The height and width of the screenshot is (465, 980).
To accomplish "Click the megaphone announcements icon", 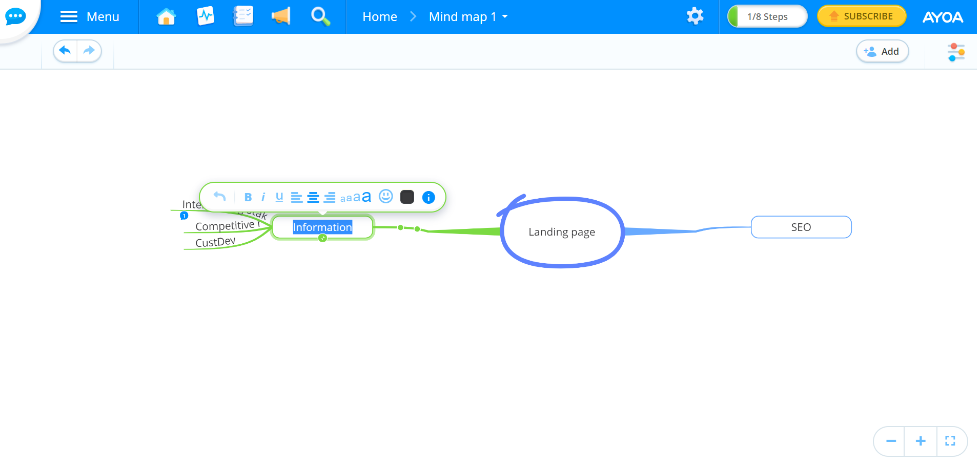I will point(280,16).
